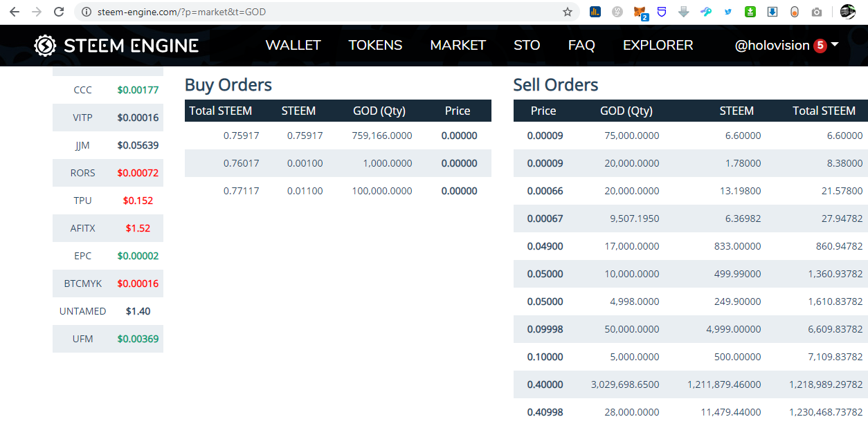Click sell order of 4,998.0000 GOD
Viewport: 868px width, 428px height.
tap(691, 301)
